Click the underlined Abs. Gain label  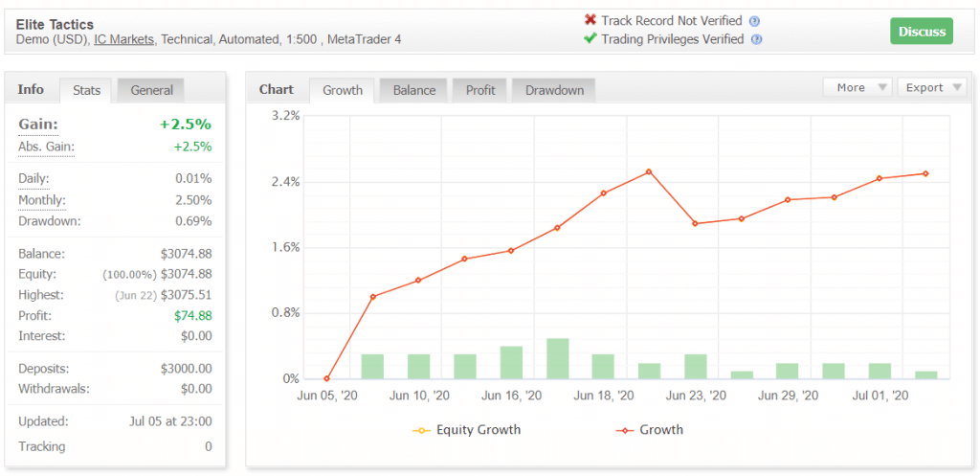(46, 147)
